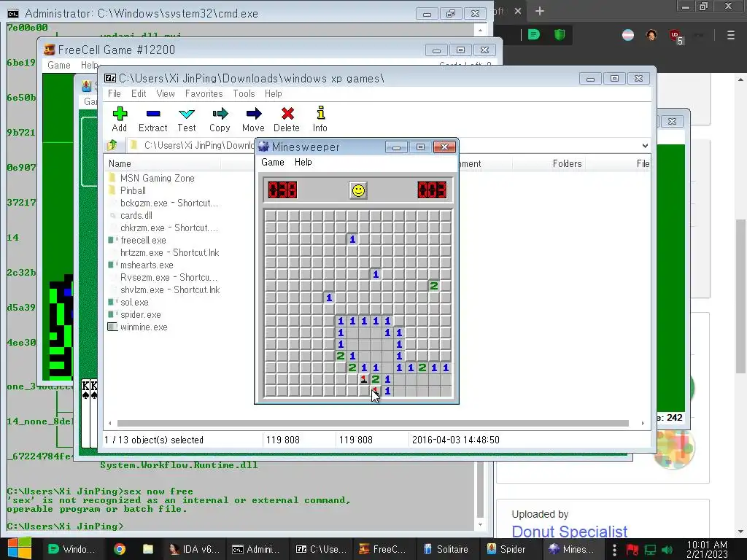The image size is (747, 560).
Task: Open the address bar dropdown arrow in 7-Zip
Action: point(645,146)
